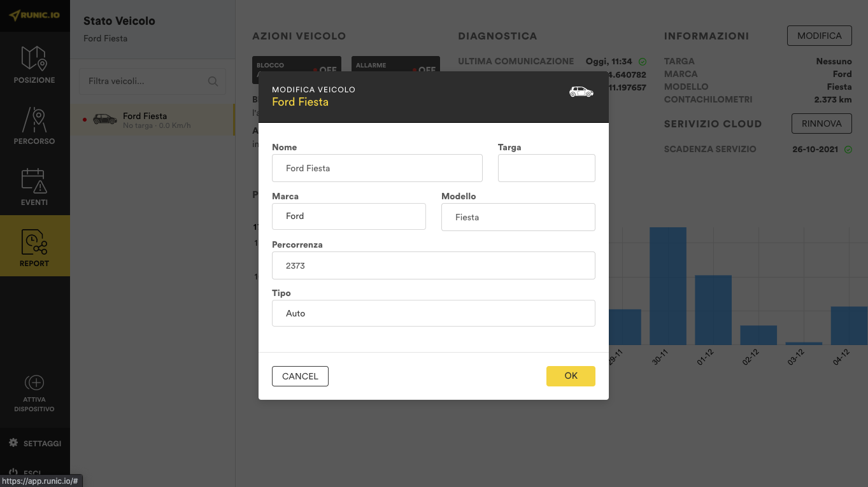Click the Modello field containing Fiesta
The width and height of the screenshot is (868, 487).
coord(518,217)
